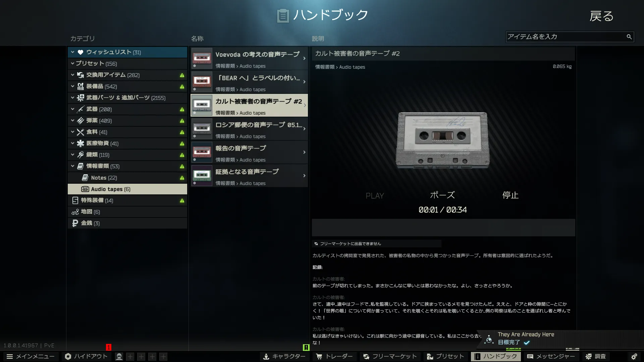Expand the 弾薬 category
Viewport: 644px width, 362px height.
(72, 120)
